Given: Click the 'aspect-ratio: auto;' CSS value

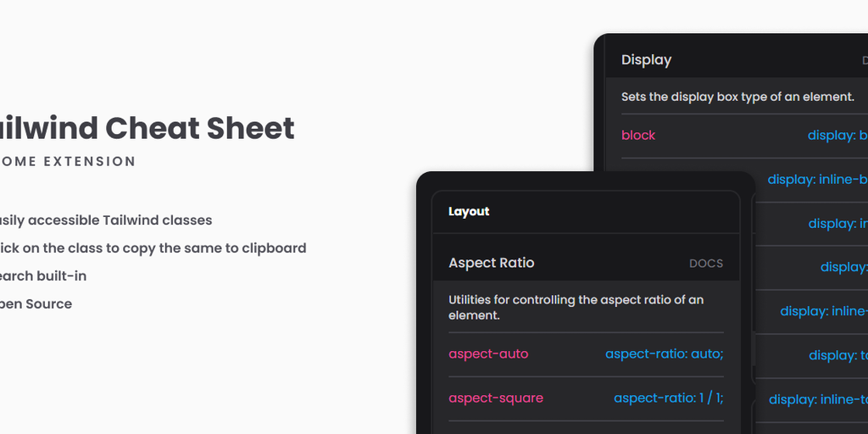Looking at the screenshot, I should (x=664, y=353).
